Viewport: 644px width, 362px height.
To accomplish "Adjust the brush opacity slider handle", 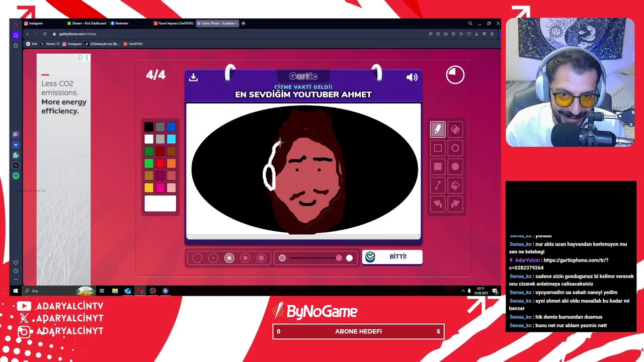I will point(339,258).
